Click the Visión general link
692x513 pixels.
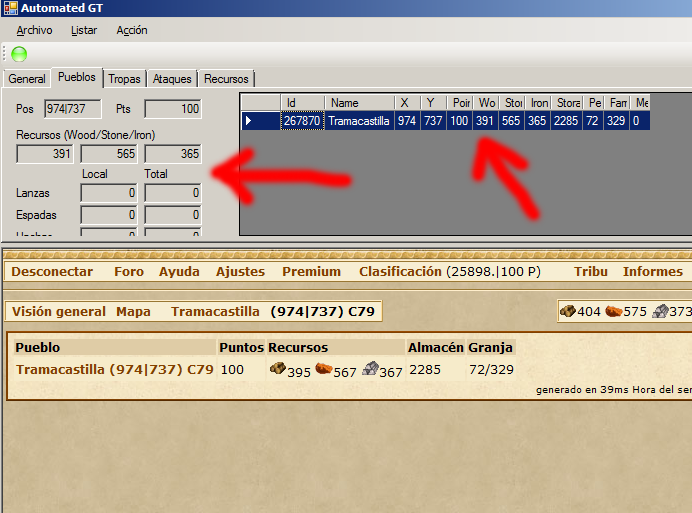[59, 311]
